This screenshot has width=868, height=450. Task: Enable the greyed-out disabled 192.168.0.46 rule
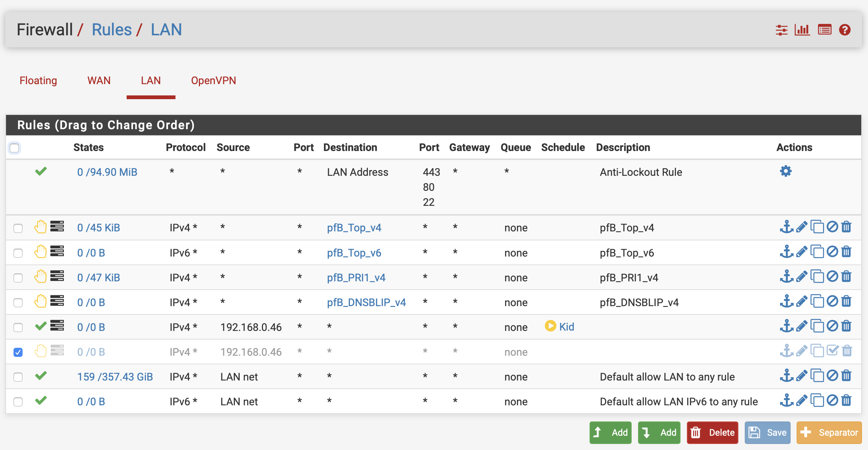point(832,351)
